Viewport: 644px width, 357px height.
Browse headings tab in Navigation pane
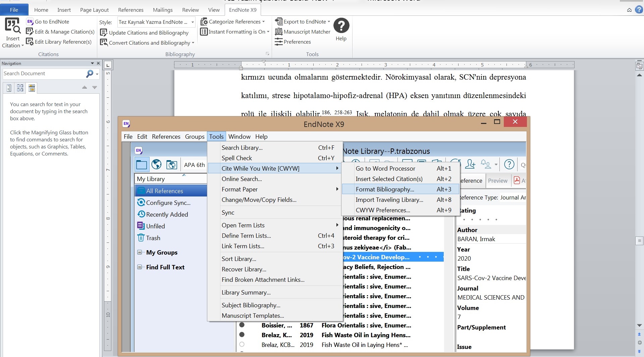coord(9,88)
